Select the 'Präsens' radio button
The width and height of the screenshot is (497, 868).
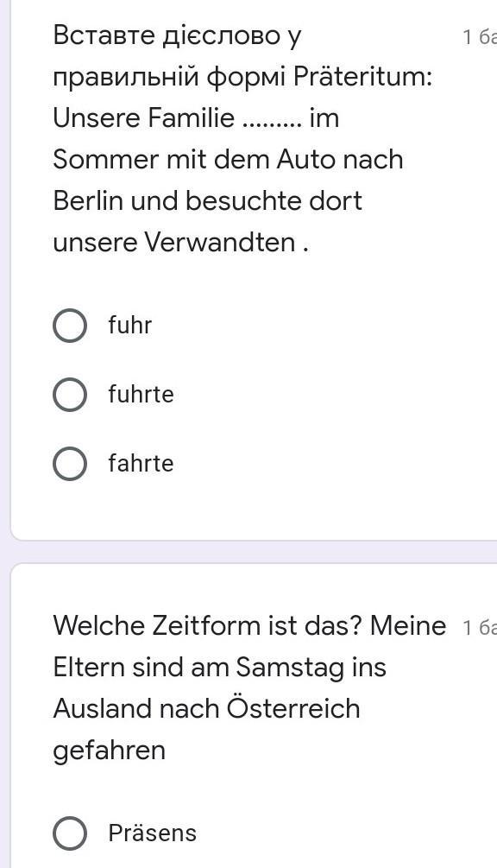click(x=70, y=833)
